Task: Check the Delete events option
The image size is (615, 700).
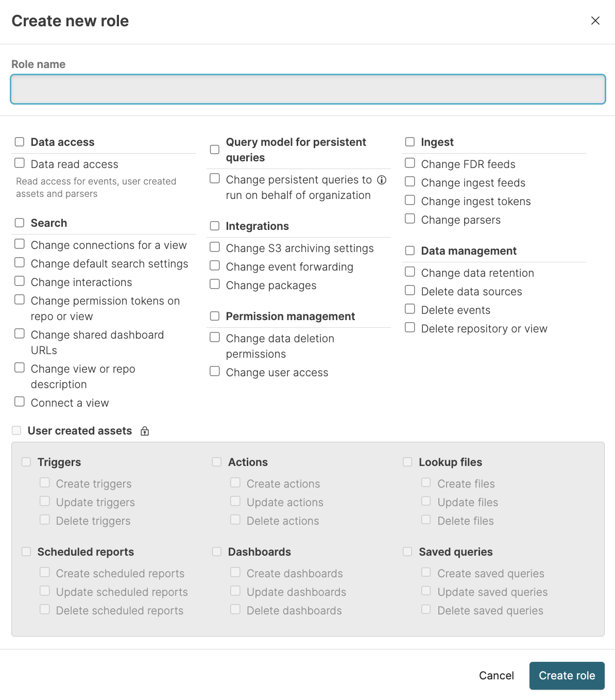Action: 410,308
